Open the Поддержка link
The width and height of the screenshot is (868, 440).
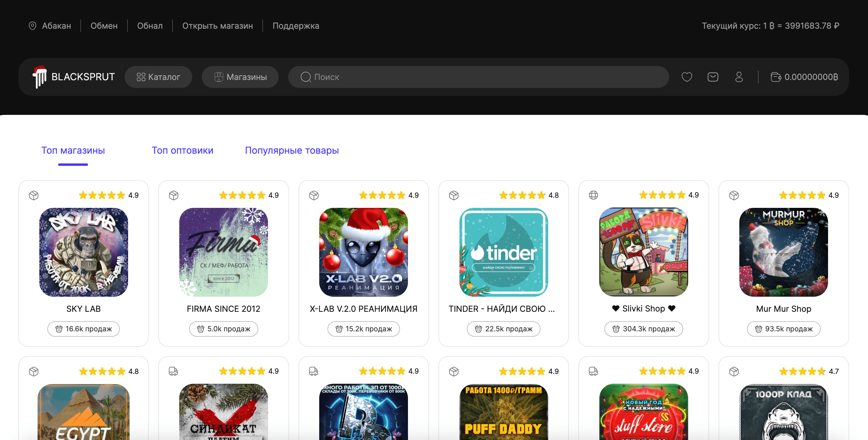[296, 26]
